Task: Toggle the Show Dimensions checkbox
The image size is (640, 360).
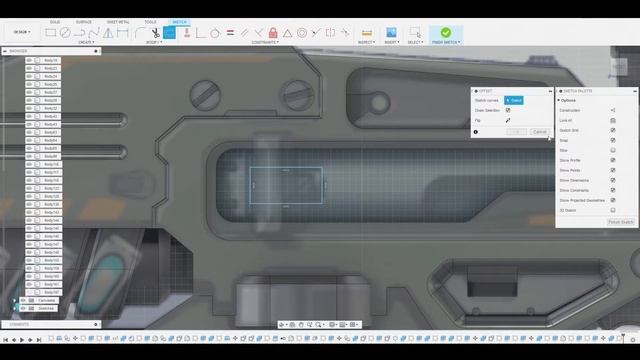Action: click(x=613, y=180)
